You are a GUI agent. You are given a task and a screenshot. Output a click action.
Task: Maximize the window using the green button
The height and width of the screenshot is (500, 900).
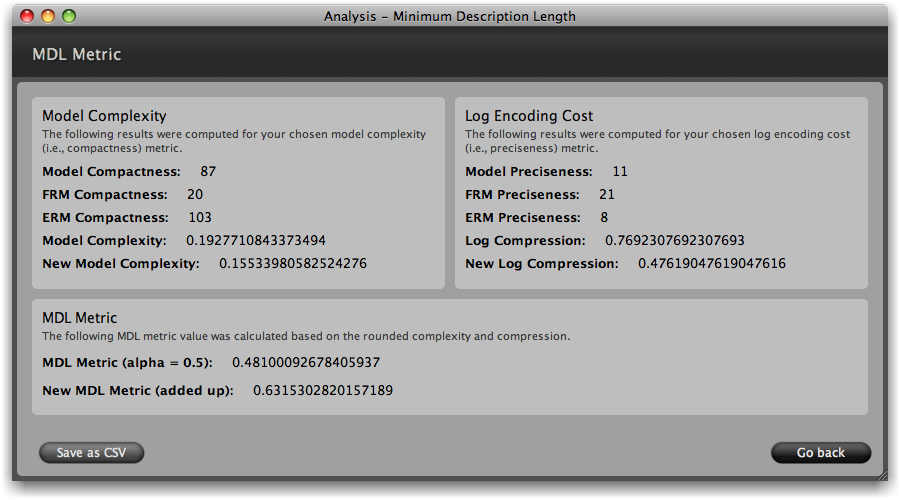69,16
